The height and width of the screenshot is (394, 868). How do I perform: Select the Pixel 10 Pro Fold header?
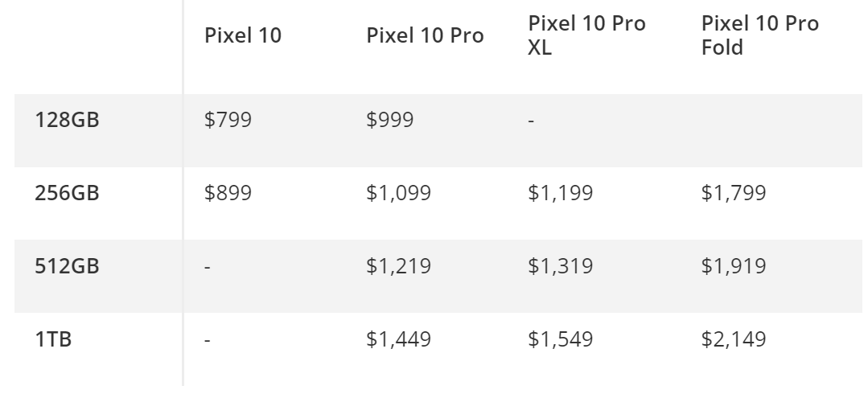tap(759, 36)
